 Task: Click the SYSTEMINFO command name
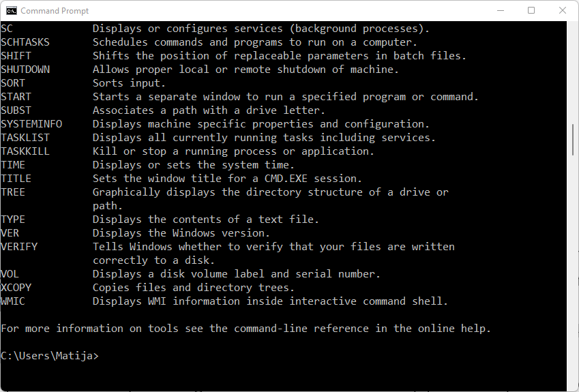tap(31, 124)
